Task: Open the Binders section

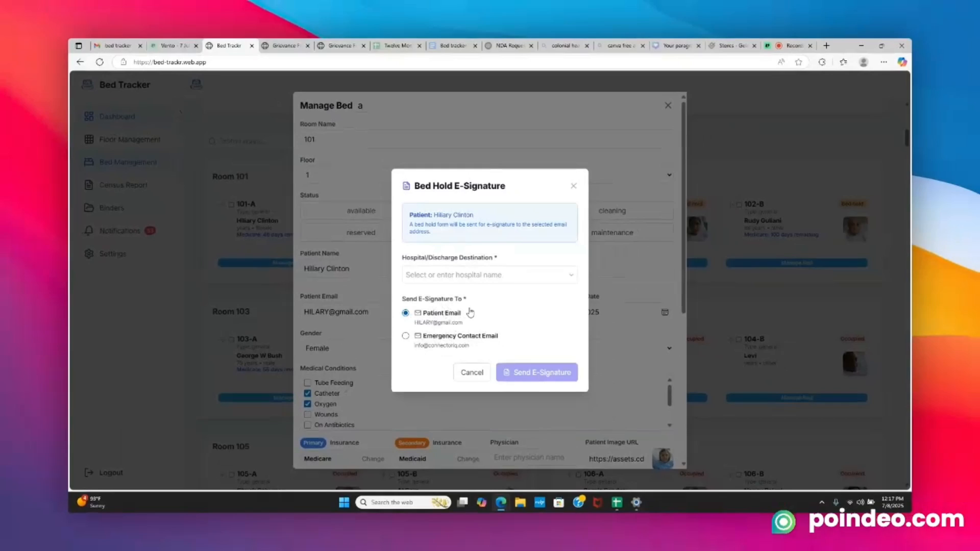Action: tap(111, 208)
